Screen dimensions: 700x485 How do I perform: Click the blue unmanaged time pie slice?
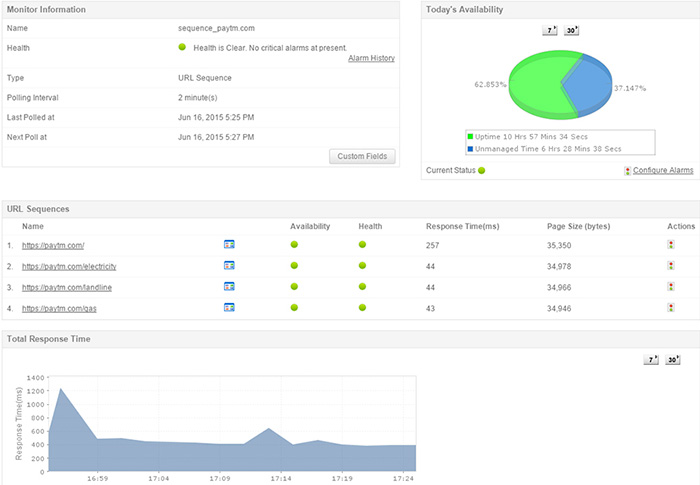[589, 85]
